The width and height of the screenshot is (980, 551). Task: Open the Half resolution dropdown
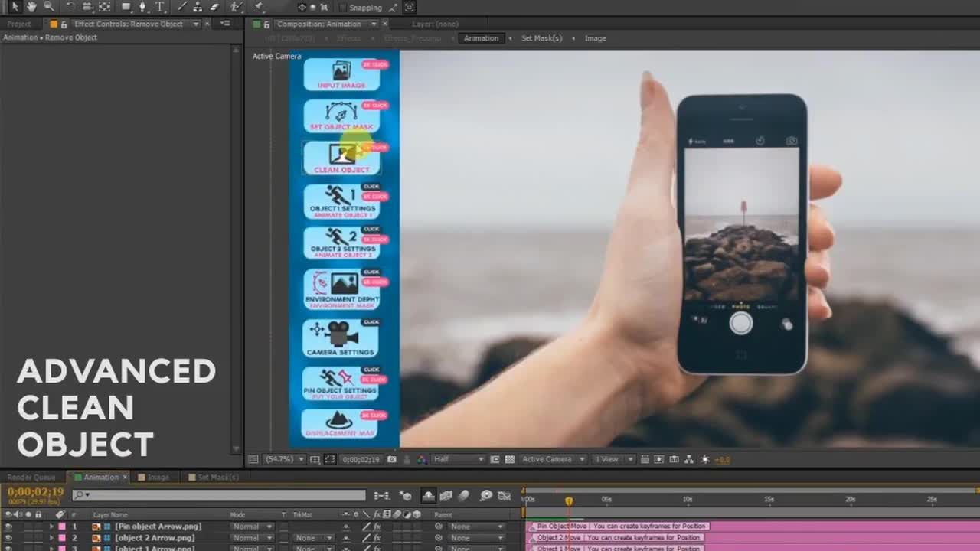[459, 459]
